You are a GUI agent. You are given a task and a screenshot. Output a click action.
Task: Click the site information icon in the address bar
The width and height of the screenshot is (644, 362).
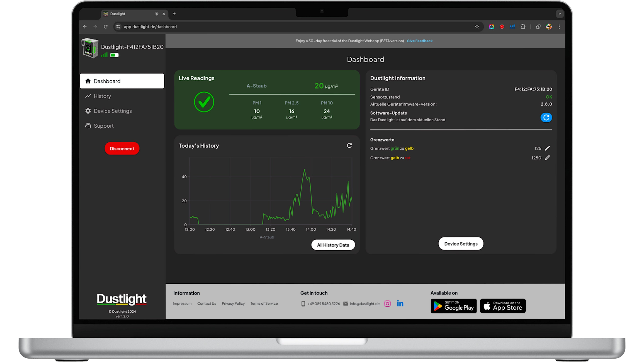point(118,26)
